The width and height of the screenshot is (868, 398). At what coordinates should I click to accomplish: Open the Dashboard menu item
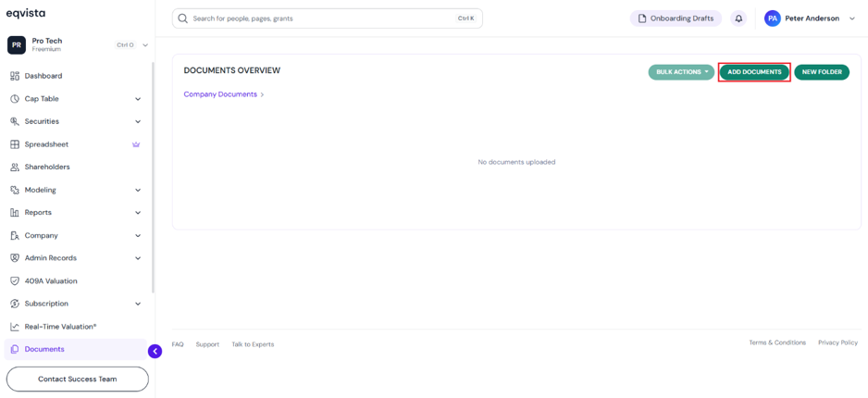[x=75, y=76]
